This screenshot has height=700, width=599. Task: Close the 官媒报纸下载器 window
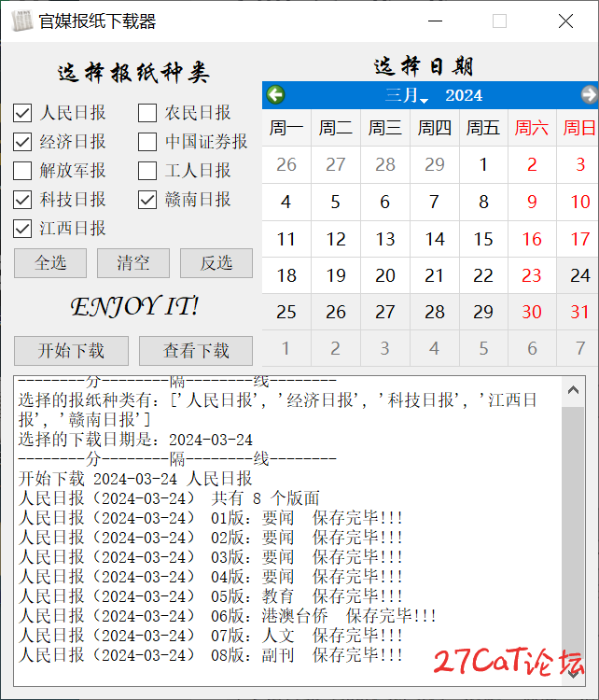565,21
